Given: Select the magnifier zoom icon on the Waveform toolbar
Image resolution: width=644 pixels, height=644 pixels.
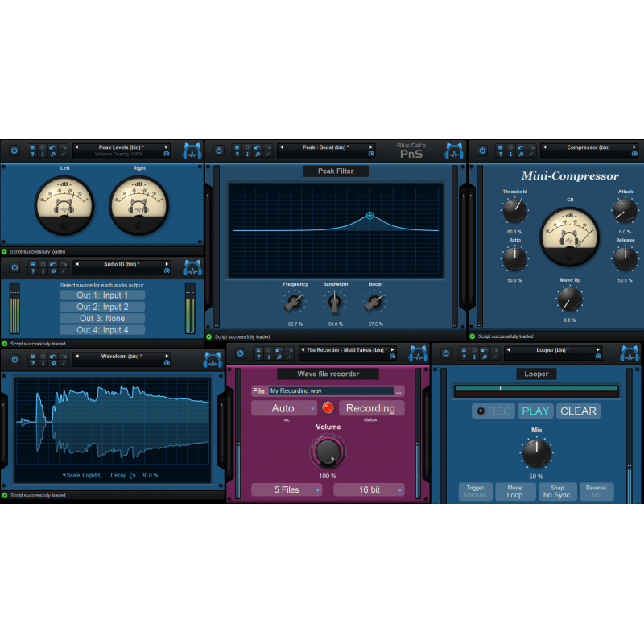Looking at the screenshot, I should (x=54, y=363).
